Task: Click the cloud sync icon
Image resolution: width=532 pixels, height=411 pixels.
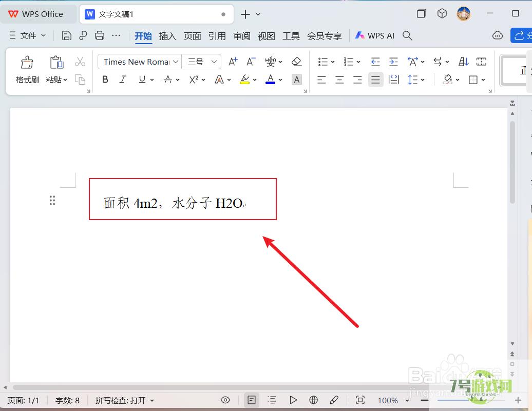Action: coord(498,35)
